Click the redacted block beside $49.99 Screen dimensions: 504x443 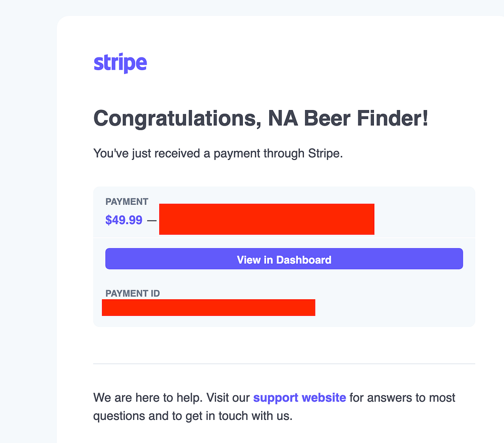pyautogui.click(x=267, y=219)
